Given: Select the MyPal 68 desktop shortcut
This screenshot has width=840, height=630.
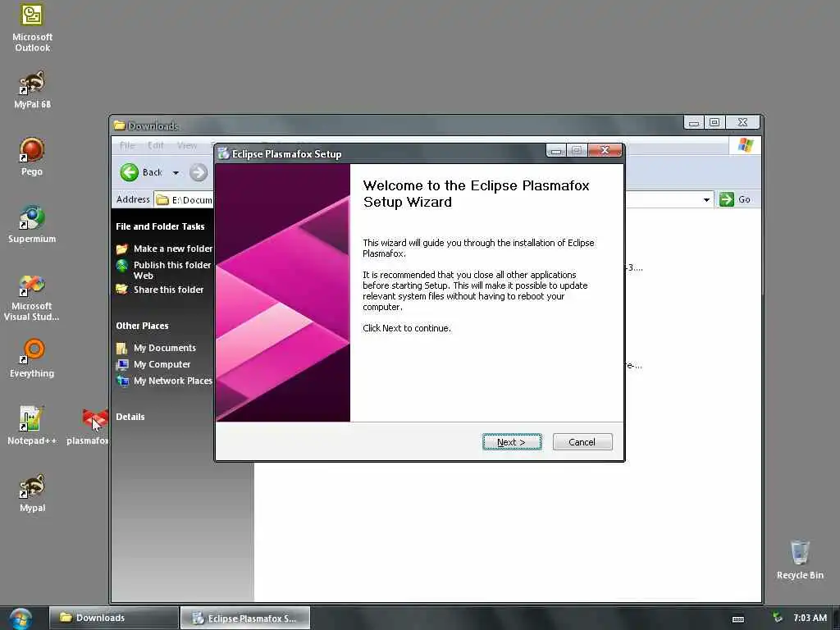Looking at the screenshot, I should (x=32, y=89).
